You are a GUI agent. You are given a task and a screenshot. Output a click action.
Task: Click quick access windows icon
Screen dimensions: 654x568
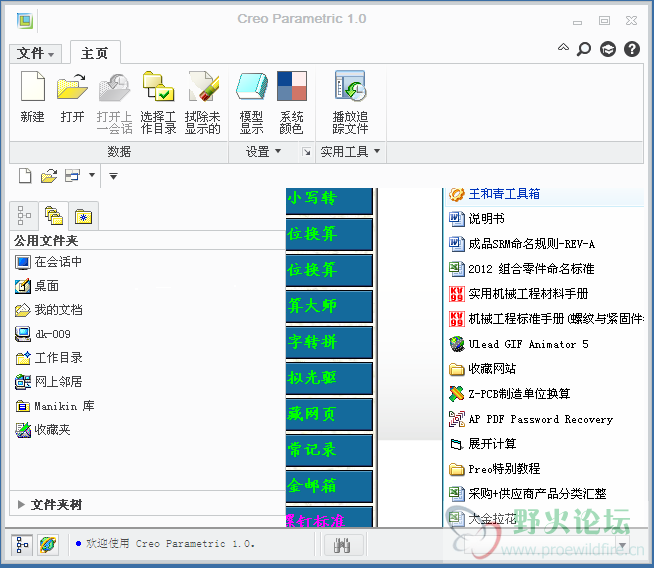(x=72, y=176)
